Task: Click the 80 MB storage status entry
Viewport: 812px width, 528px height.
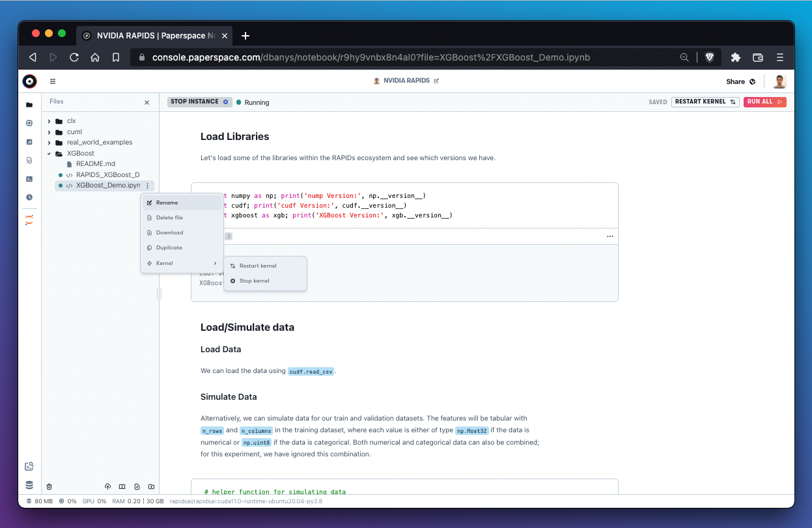Action: 40,501
